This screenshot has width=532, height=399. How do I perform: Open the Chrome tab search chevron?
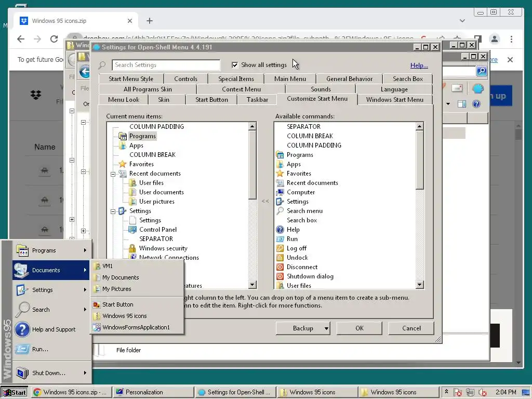[462, 21]
